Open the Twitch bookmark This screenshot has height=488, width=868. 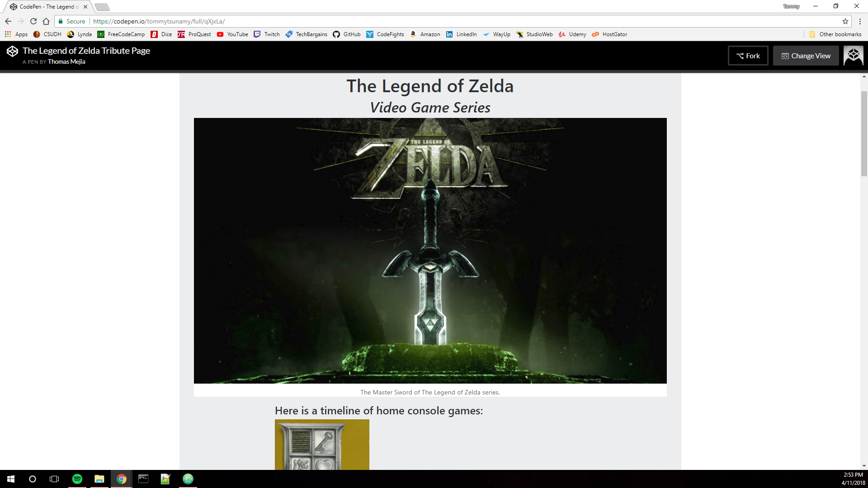tap(267, 34)
